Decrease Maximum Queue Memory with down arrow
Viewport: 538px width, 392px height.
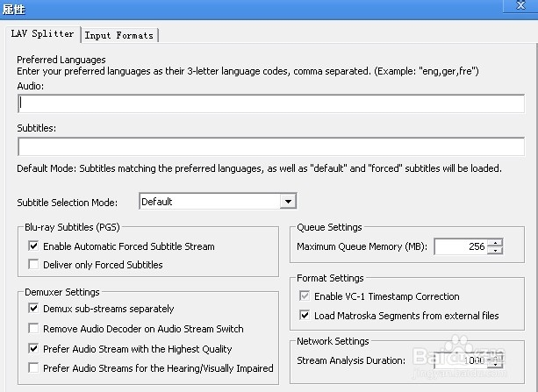point(496,251)
